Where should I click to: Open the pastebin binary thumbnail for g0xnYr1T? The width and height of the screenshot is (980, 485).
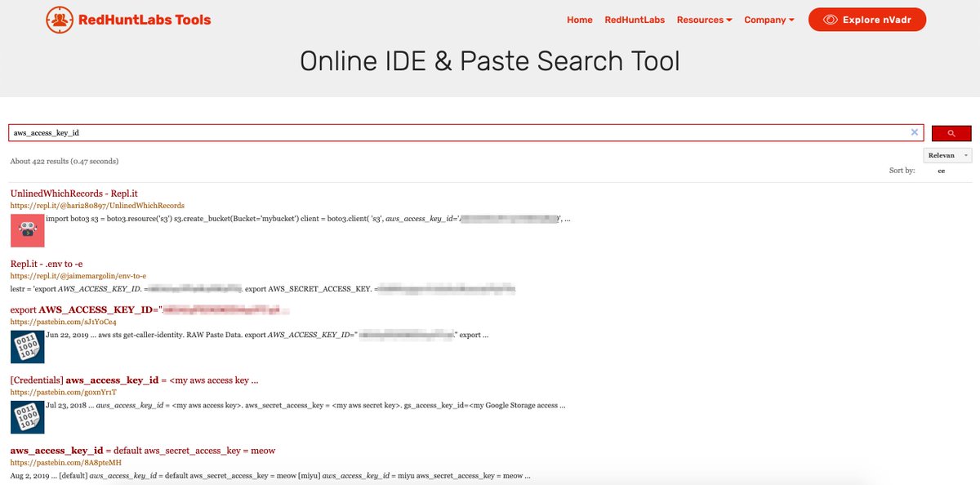pos(27,416)
